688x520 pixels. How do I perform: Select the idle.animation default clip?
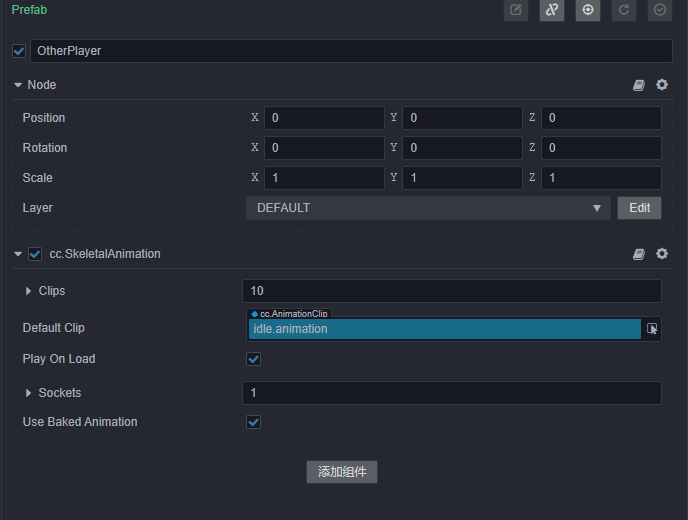pyautogui.click(x=445, y=329)
